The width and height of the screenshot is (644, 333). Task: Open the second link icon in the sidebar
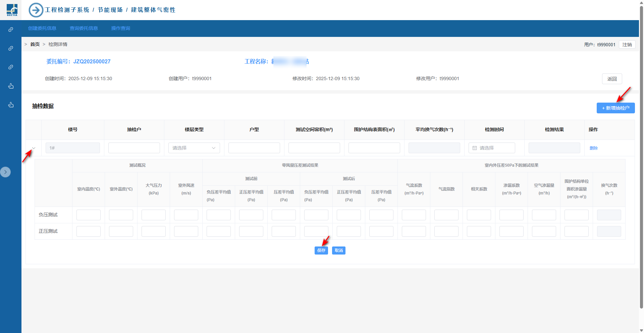[x=11, y=48]
